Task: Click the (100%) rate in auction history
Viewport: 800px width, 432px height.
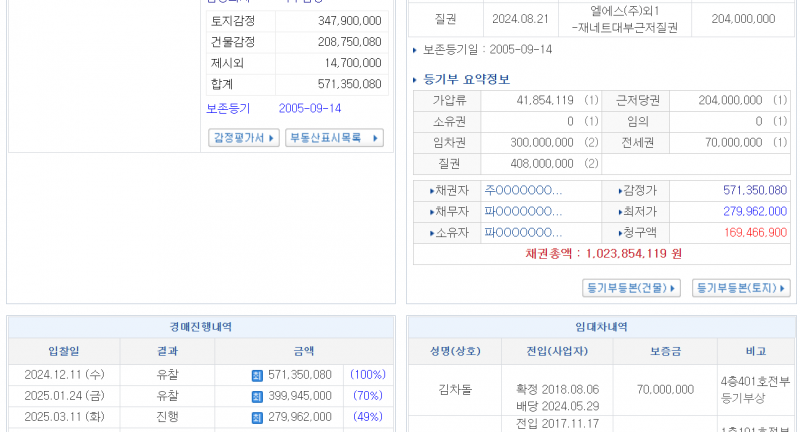Action: [x=367, y=375]
